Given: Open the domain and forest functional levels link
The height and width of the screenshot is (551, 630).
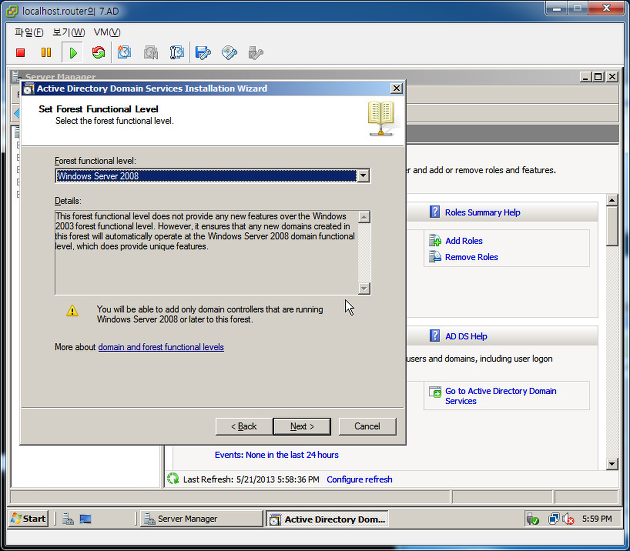Looking at the screenshot, I should [161, 347].
